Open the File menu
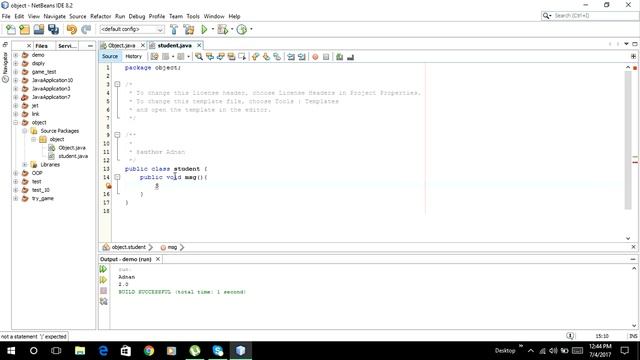The height and width of the screenshot is (360, 640). tap(6, 16)
